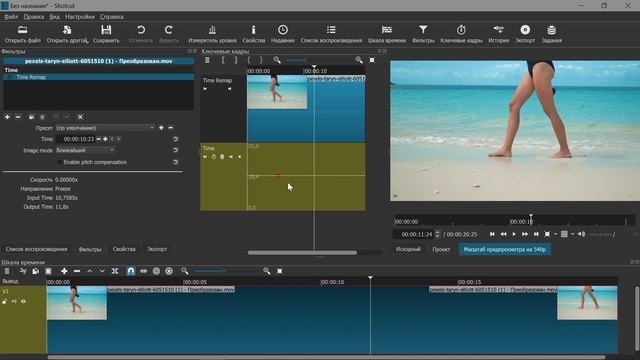The width and height of the screenshot is (640, 360).
Task: Open the Файл menu
Action: [x=11, y=17]
